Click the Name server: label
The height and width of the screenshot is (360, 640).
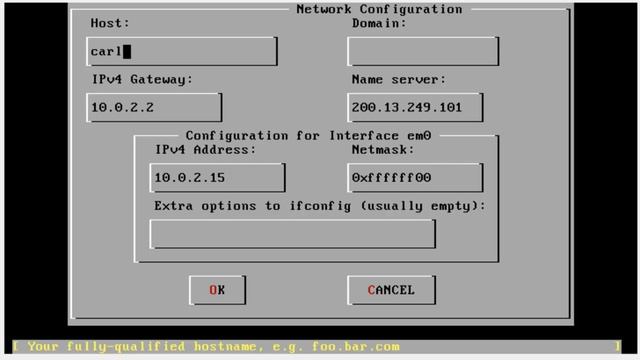pyautogui.click(x=399, y=79)
